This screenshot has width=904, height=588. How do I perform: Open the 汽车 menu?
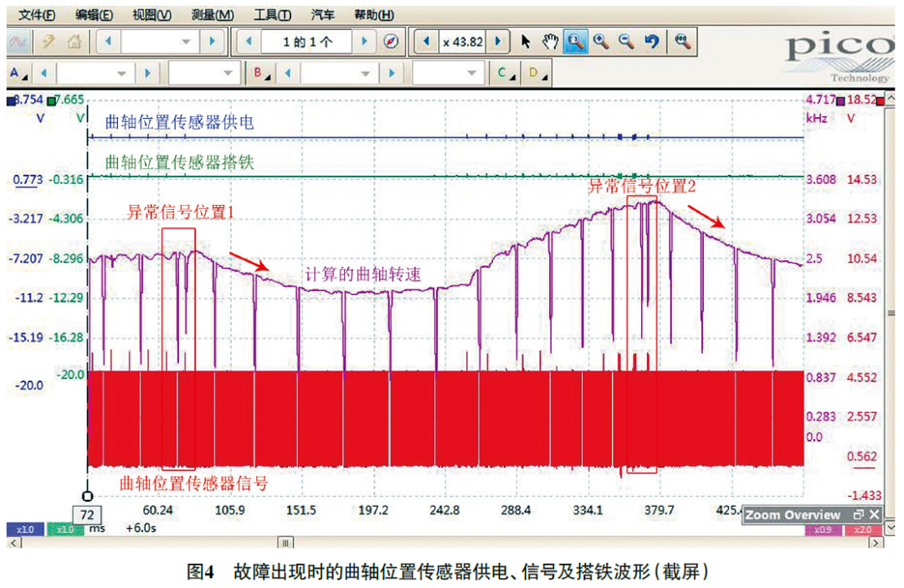(322, 15)
